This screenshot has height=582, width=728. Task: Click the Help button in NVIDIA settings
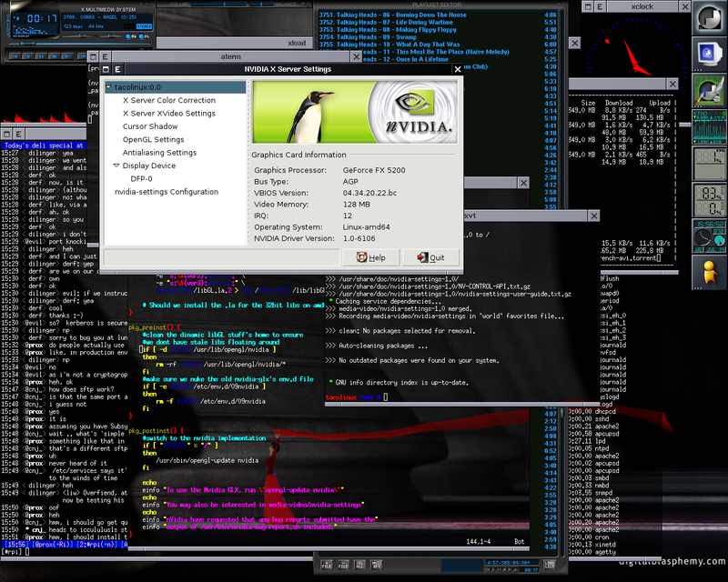(x=371, y=257)
